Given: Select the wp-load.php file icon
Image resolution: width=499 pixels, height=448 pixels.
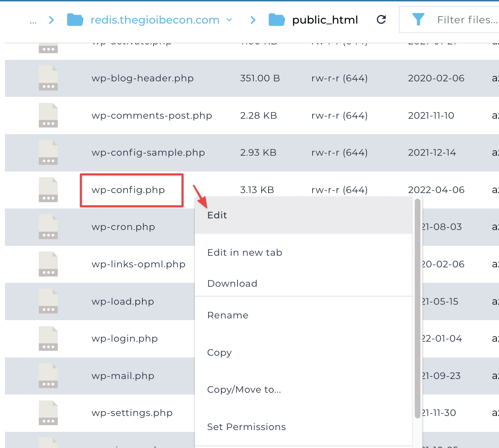Looking at the screenshot, I should point(48,301).
